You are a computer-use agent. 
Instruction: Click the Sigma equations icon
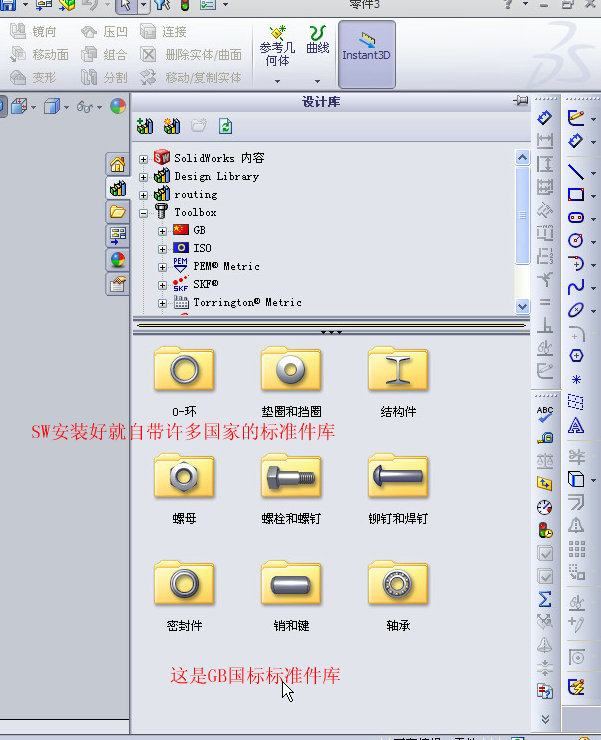coord(545,599)
